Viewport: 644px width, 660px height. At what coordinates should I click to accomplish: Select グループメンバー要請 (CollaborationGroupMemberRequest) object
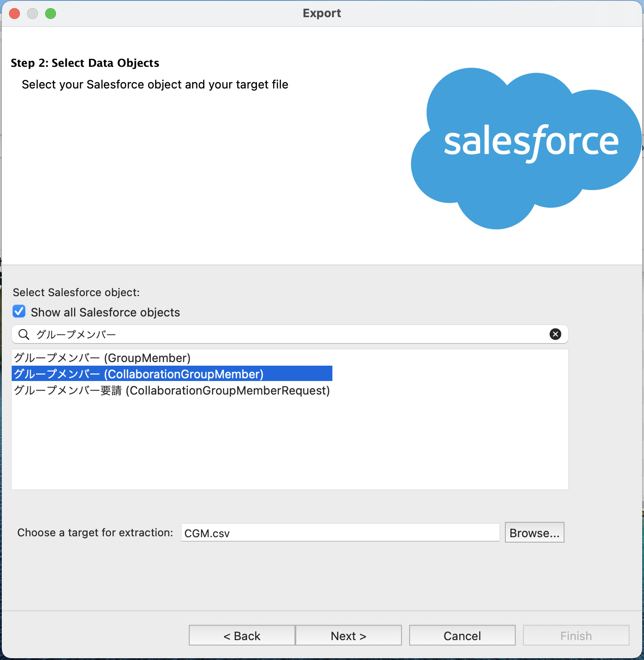tap(172, 390)
